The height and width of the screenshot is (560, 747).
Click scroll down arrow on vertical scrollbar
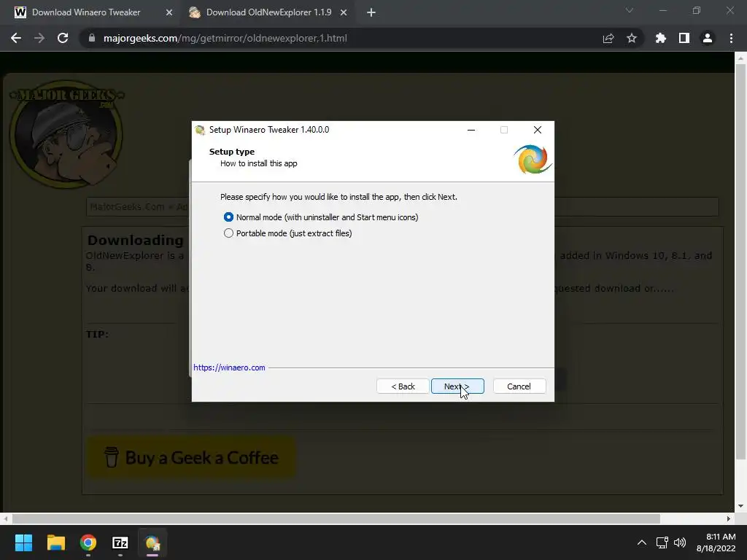point(740,506)
